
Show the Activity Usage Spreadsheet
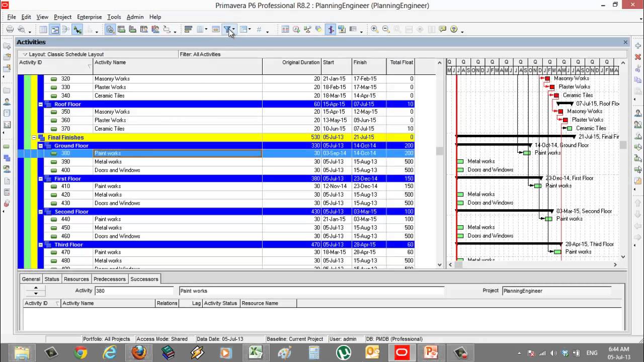(121, 30)
